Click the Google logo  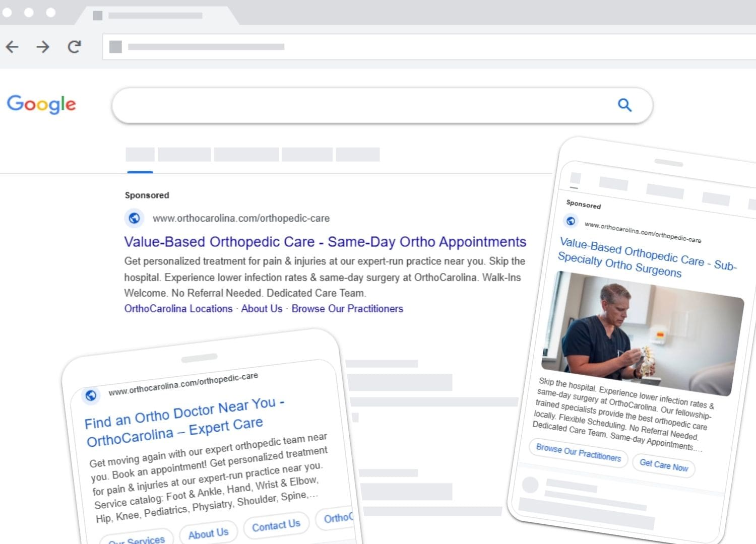[41, 104]
